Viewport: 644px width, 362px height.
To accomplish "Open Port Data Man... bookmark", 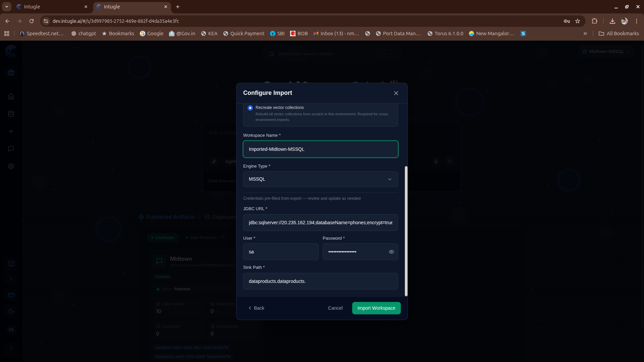I will click(x=398, y=34).
